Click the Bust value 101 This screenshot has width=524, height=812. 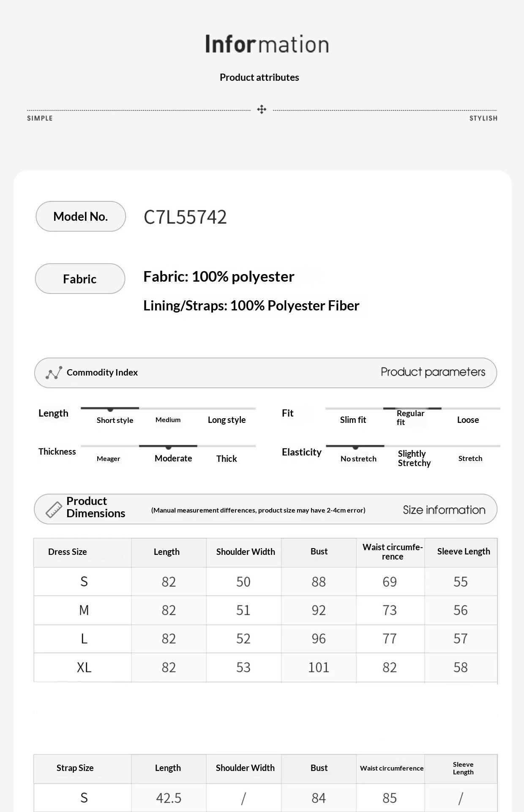[x=319, y=667]
